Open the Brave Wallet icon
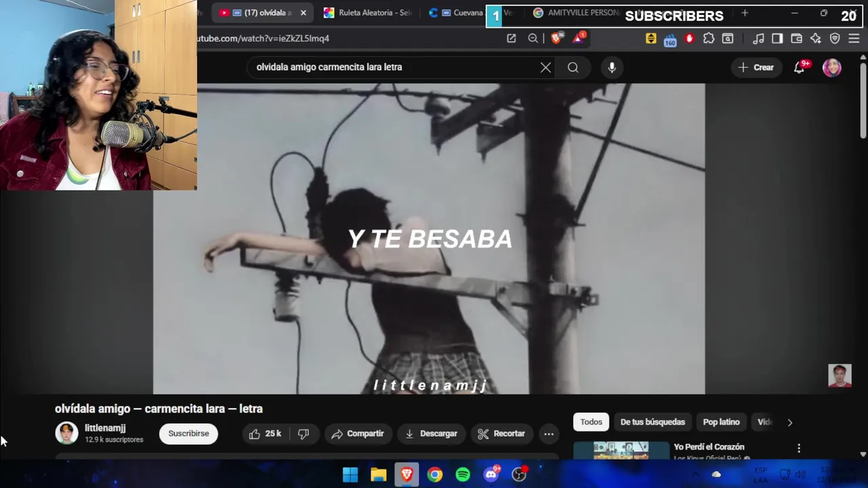The image size is (868, 488). [797, 39]
